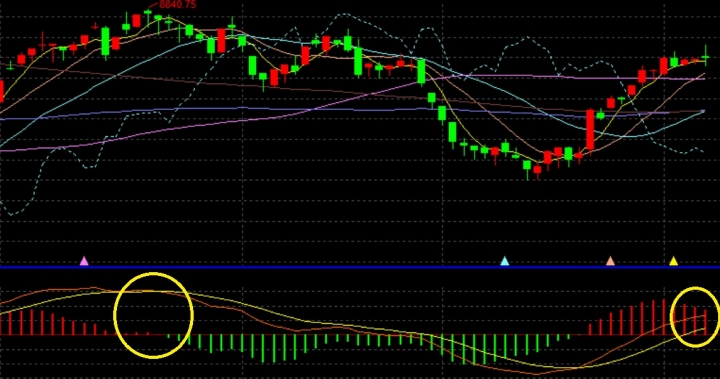The width and height of the screenshot is (720, 379).
Task: Click the cyan triangle marker above the blue line
Action: tap(505, 261)
